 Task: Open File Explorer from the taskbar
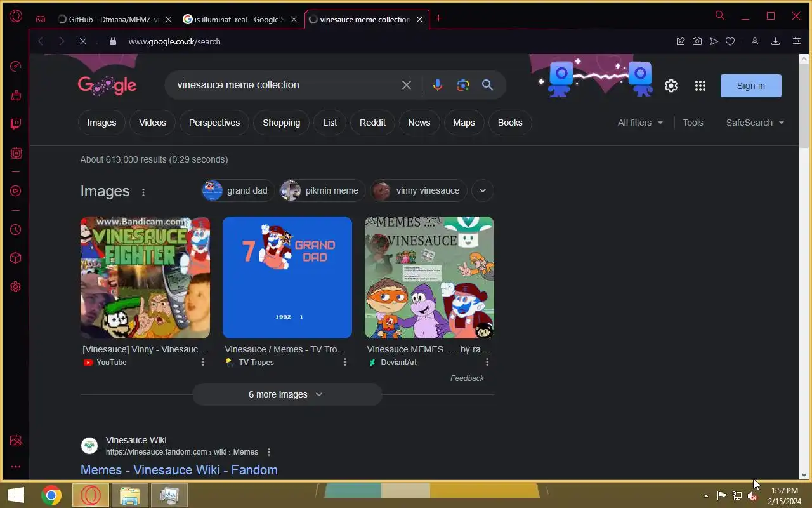(130, 495)
